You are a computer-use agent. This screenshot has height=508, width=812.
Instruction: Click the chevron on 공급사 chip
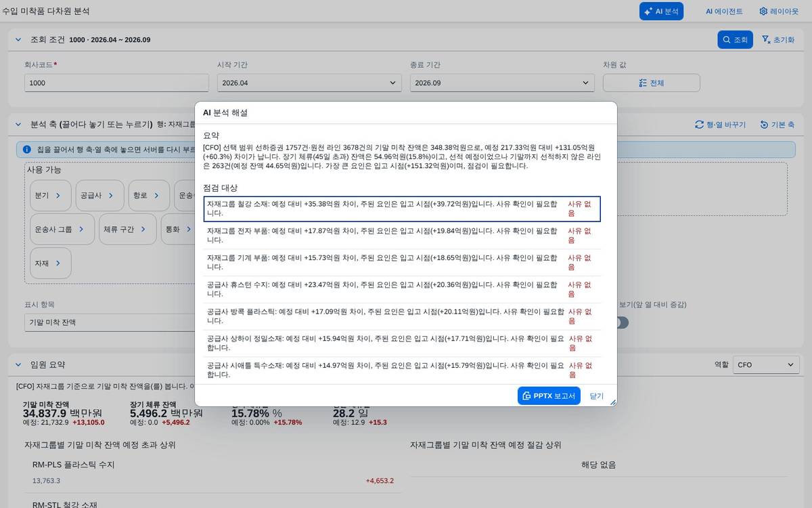[x=110, y=195]
